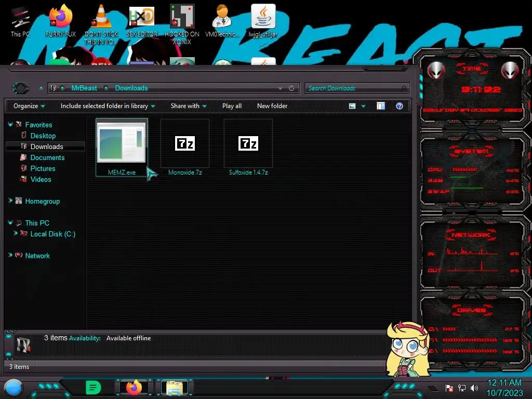The image size is (532, 399).
Task: Click the volume speaker tray icon
Action: pyautogui.click(x=474, y=388)
